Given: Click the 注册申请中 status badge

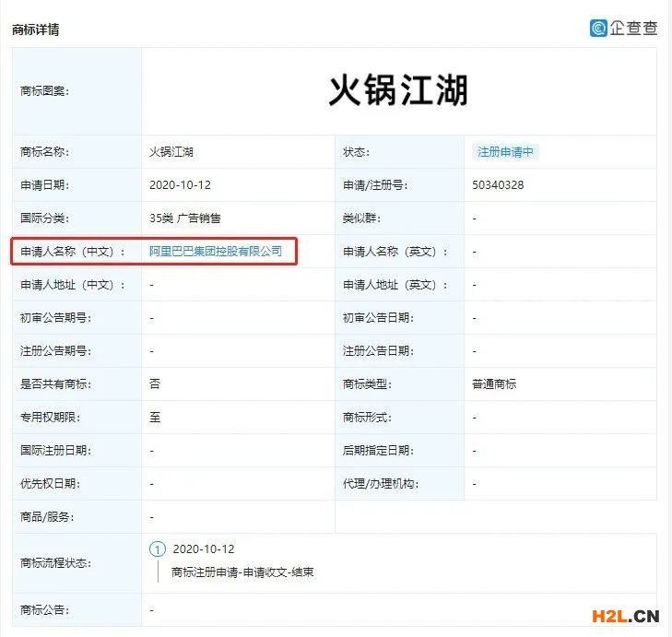Looking at the screenshot, I should (504, 151).
